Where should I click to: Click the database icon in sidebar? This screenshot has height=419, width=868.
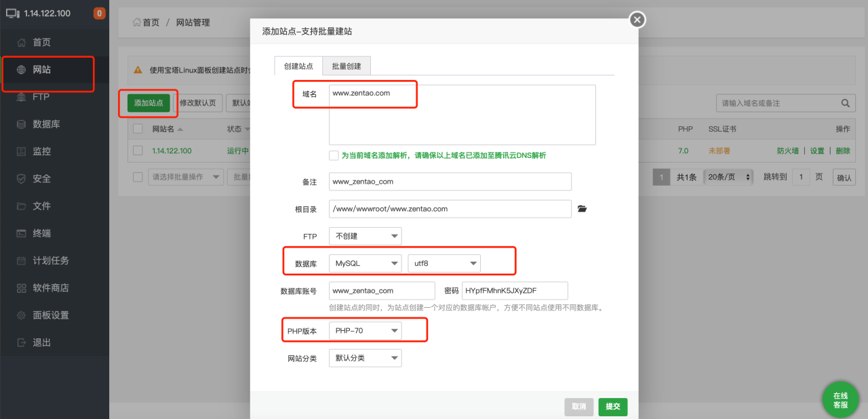(x=21, y=124)
